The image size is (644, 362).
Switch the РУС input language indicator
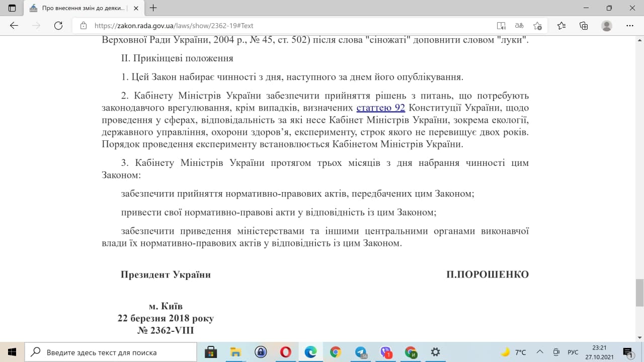(x=573, y=352)
